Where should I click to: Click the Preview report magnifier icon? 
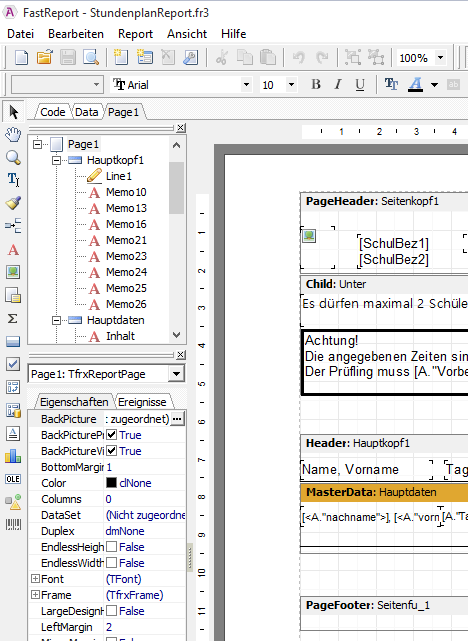[91, 57]
